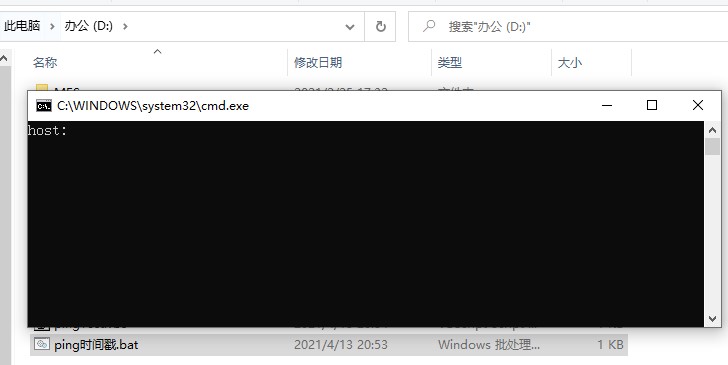728x365 pixels.
Task: Sort files by 名称 column
Action: 45,62
